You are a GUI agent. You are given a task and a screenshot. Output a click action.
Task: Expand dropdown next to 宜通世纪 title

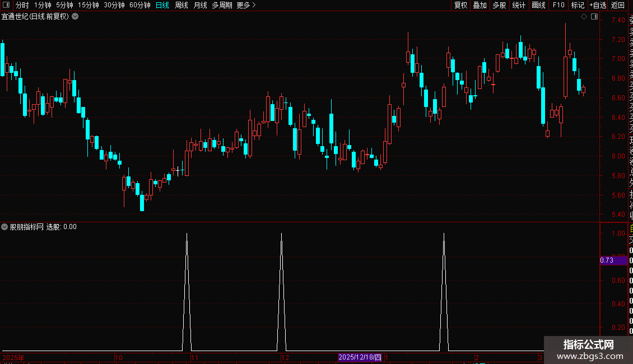(x=75, y=17)
